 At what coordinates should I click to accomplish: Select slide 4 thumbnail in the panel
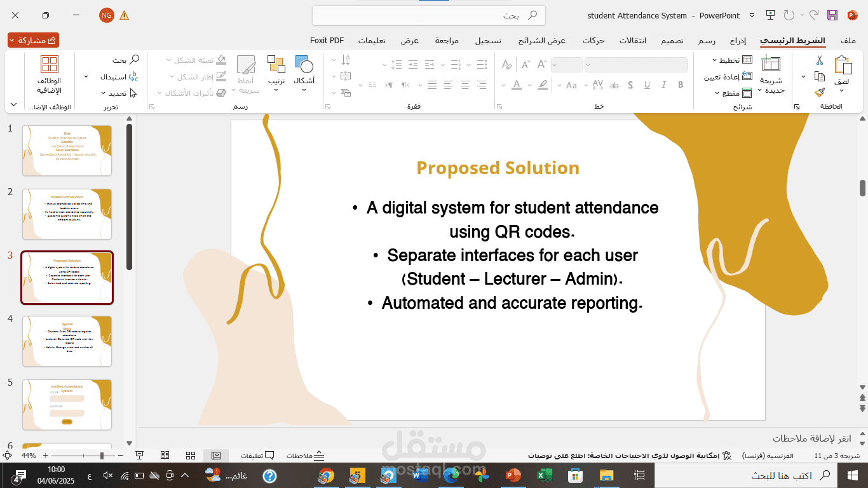67,341
